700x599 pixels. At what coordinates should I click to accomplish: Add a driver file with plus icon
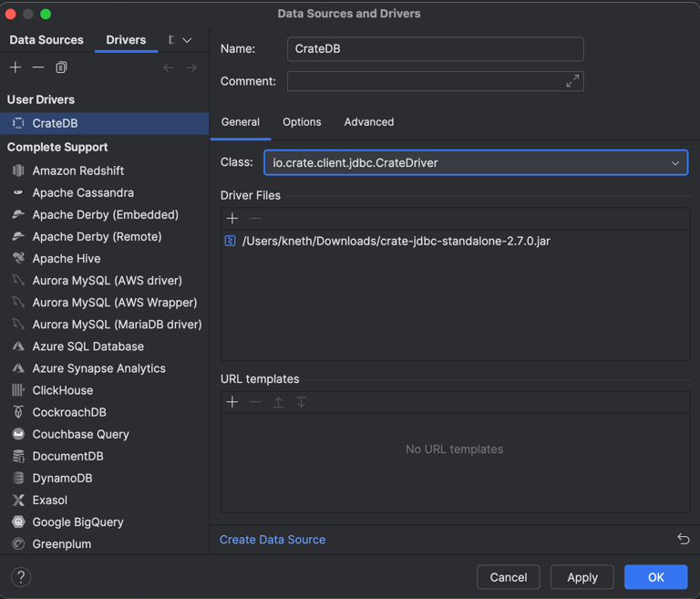pos(232,218)
